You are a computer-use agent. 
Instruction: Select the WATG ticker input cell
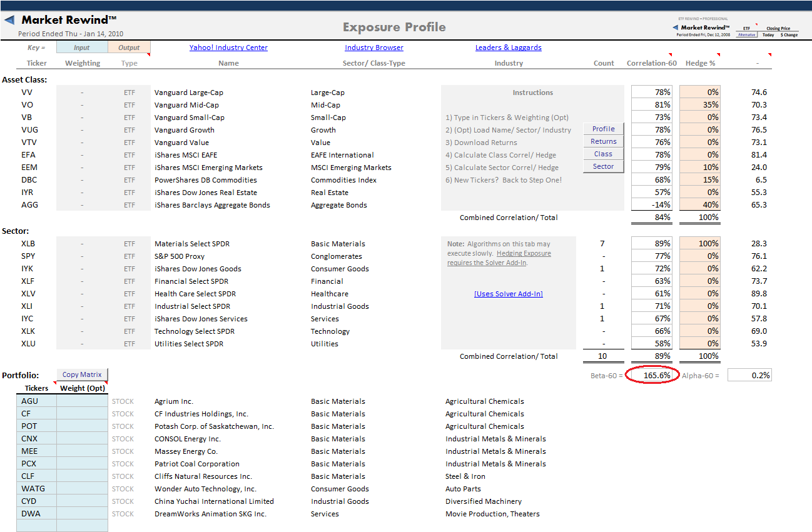(36, 489)
